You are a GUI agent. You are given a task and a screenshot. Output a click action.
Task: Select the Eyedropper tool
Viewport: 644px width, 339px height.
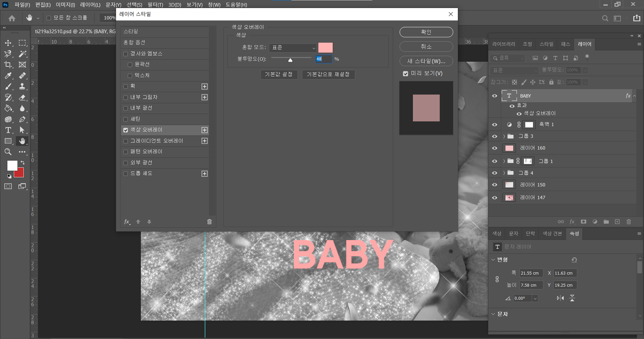click(8, 75)
